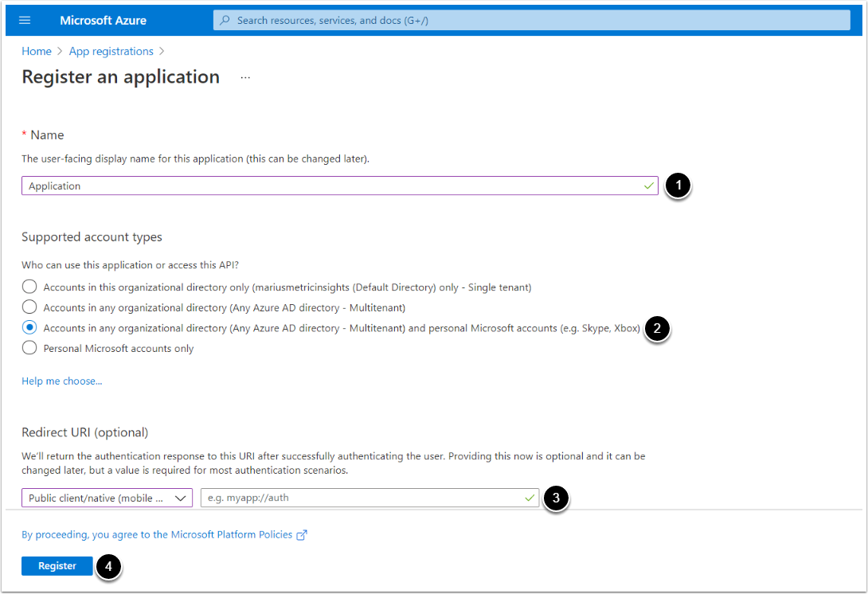Click numbered callout marker 2

(x=657, y=328)
